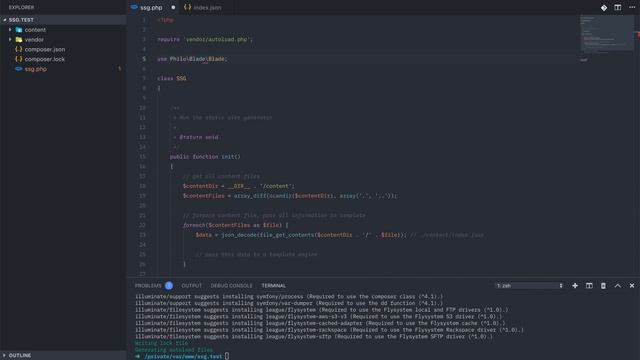The height and width of the screenshot is (360, 640).
Task: Open the terminal shell selector dropdown
Action: point(529,286)
